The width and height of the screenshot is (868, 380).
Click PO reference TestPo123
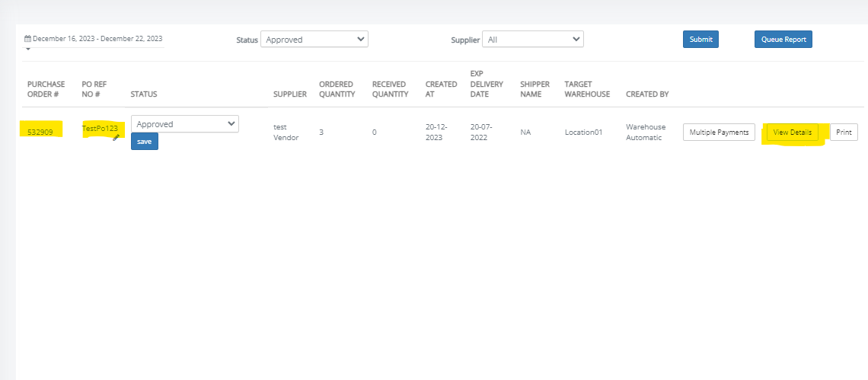(x=100, y=129)
